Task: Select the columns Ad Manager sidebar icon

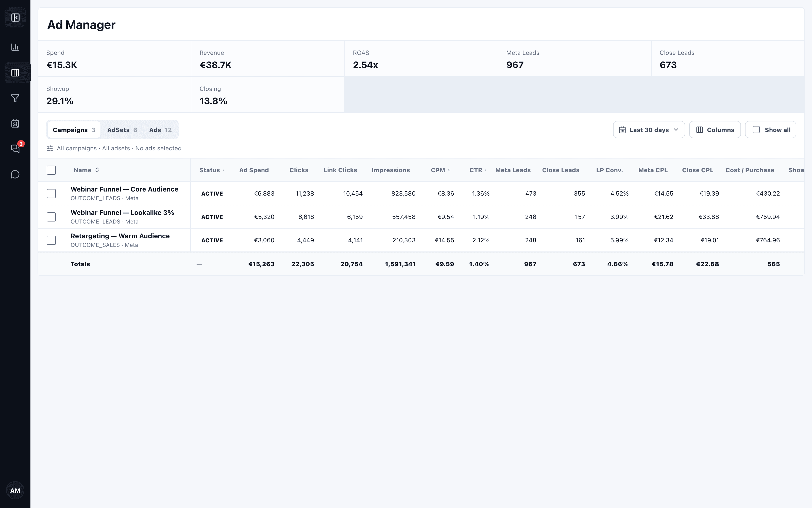Action: pyautogui.click(x=15, y=73)
